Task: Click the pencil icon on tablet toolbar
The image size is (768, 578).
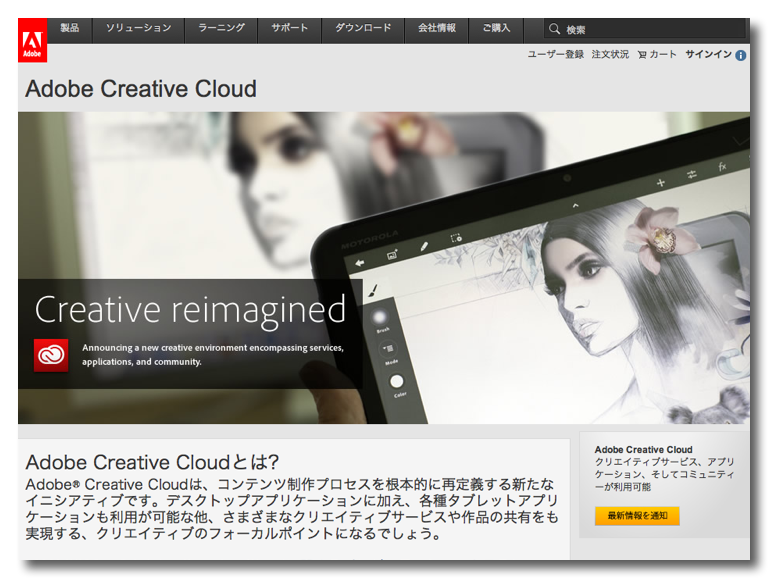Action: (x=424, y=246)
